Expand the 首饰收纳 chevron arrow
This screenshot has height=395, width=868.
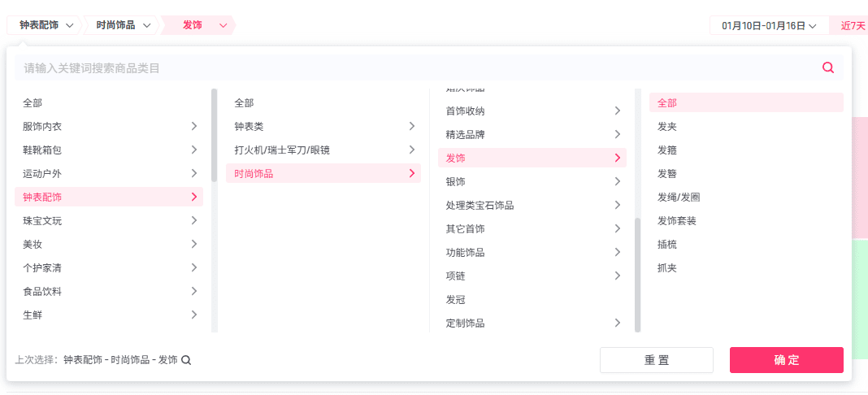[617, 111]
